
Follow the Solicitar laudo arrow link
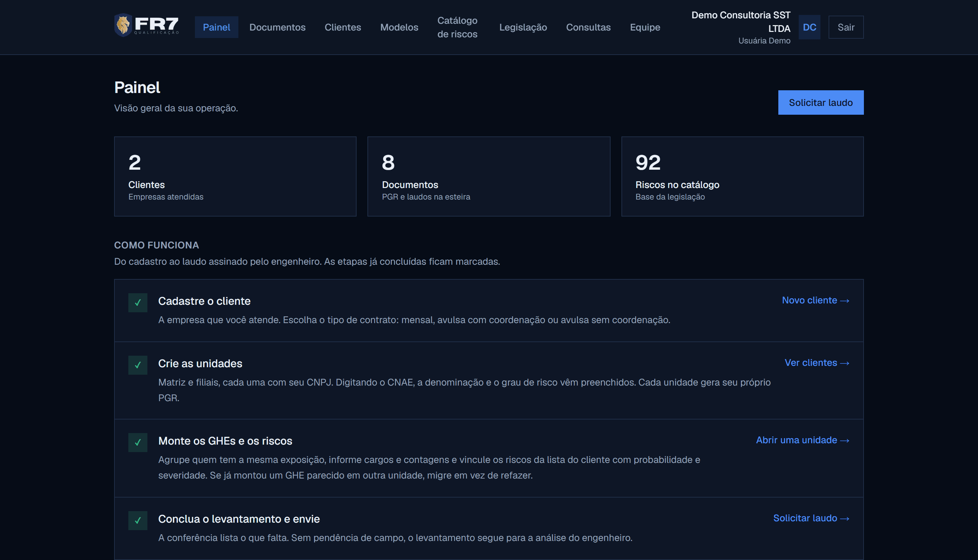811,518
